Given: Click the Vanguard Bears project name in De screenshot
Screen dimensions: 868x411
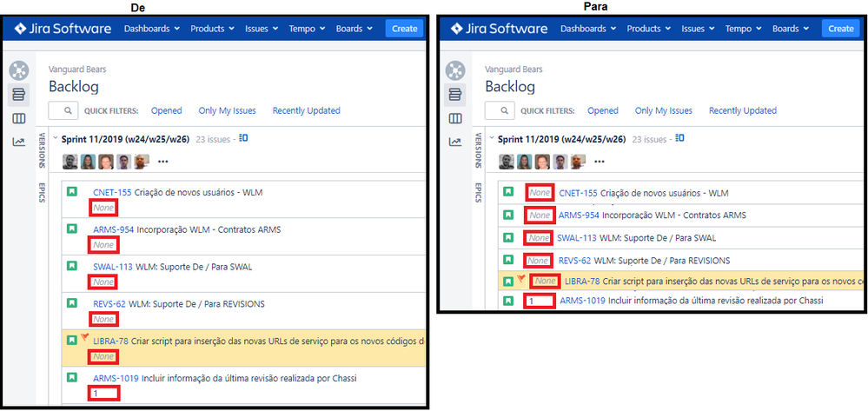Looking at the screenshot, I should click(x=77, y=70).
